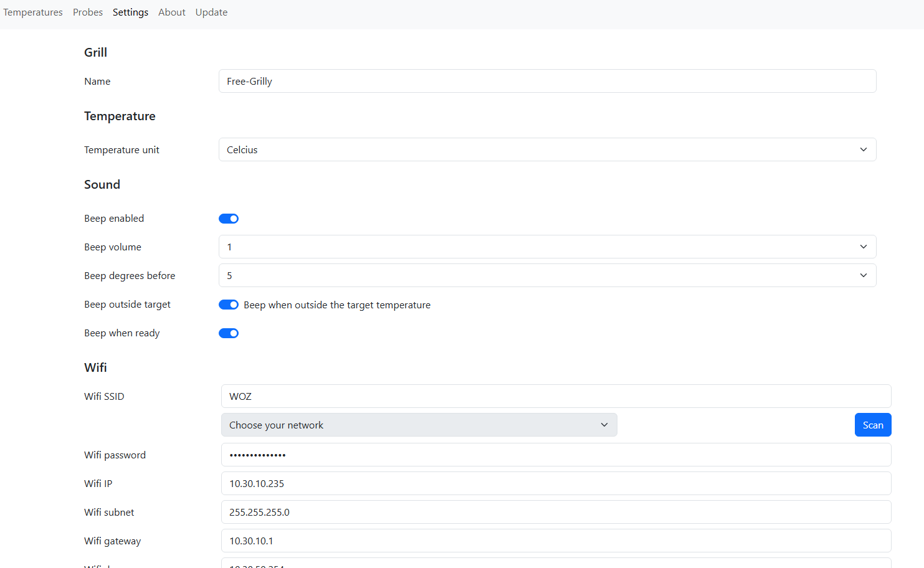The image size is (924, 568).
Task: Open the Beep volume dropdown
Action: (x=547, y=247)
